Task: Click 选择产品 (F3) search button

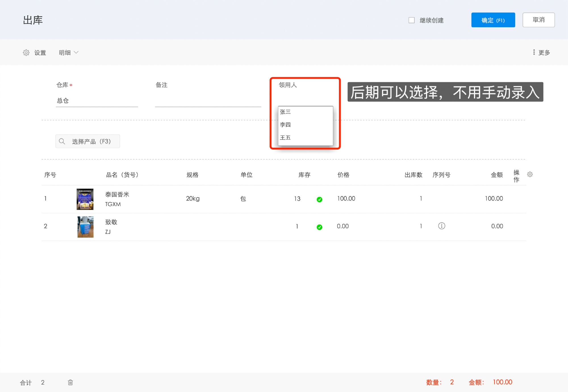Action: tap(88, 141)
